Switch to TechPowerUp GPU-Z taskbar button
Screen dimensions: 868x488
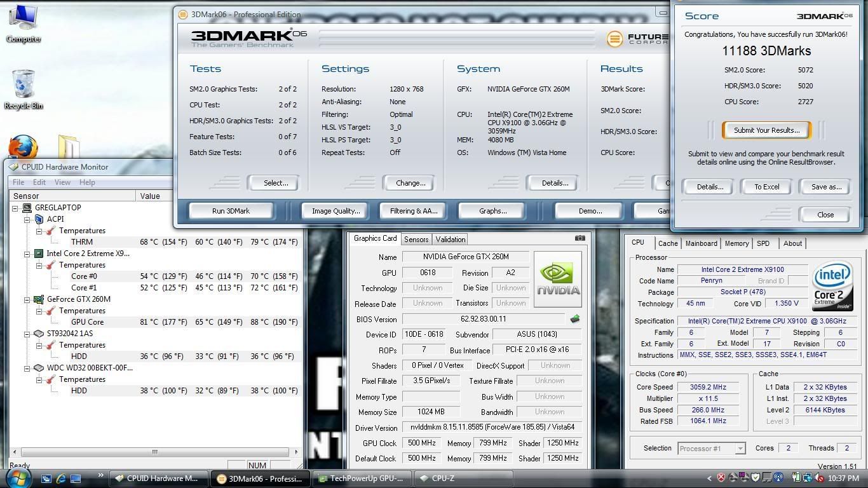tap(361, 478)
